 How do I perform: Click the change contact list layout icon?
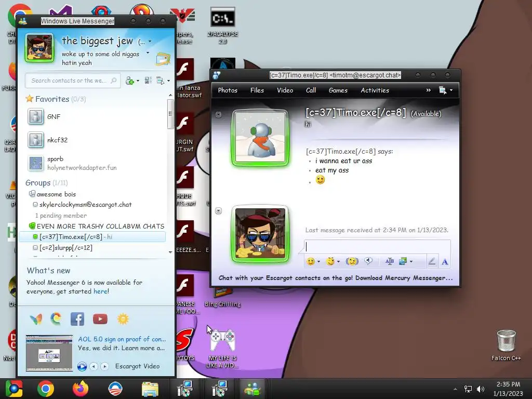148,81
